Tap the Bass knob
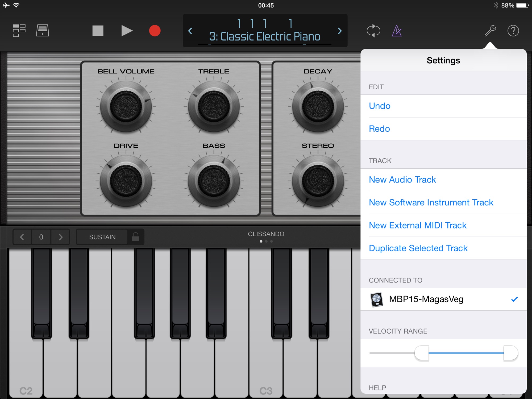532x399 pixels. click(x=214, y=181)
